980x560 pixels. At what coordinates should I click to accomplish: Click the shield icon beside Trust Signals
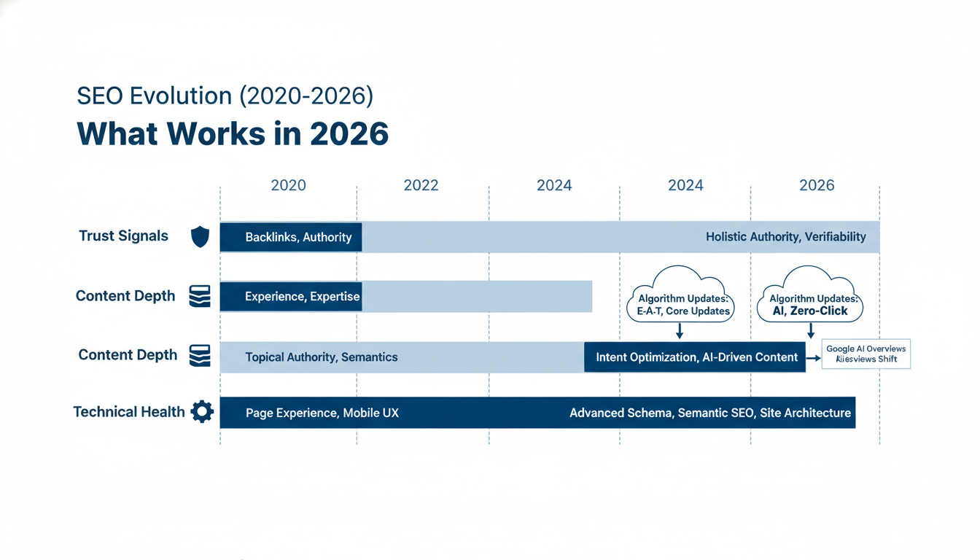[200, 236]
